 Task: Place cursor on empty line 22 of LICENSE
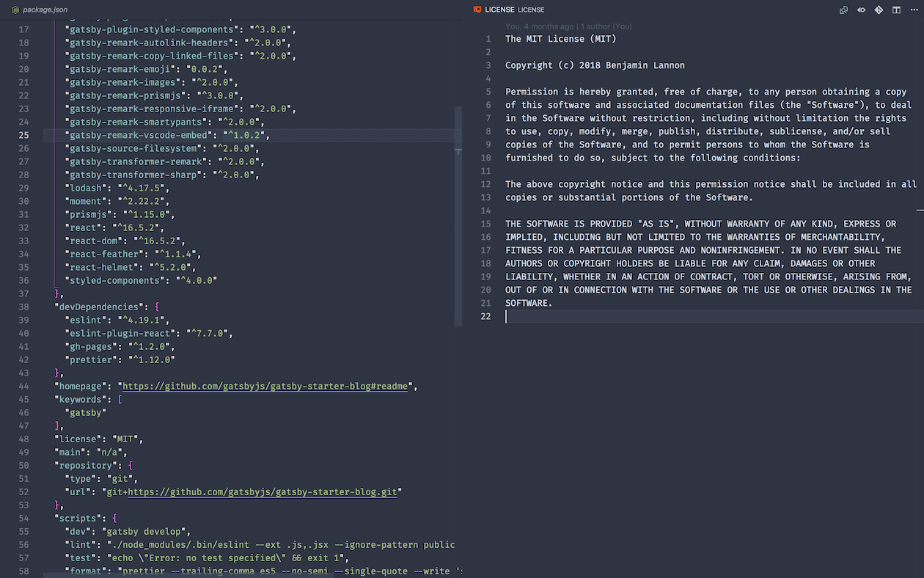point(660,316)
